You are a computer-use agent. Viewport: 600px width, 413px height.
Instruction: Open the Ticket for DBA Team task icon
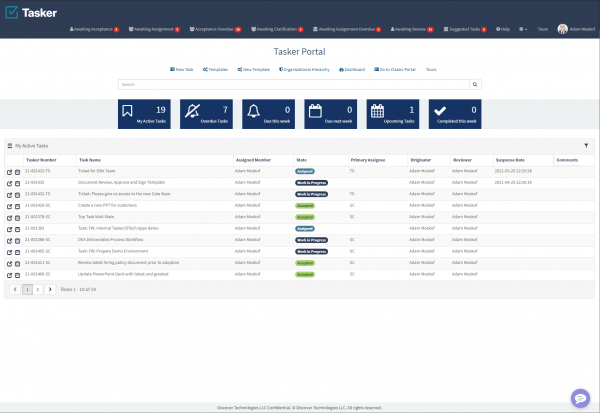[10, 172]
